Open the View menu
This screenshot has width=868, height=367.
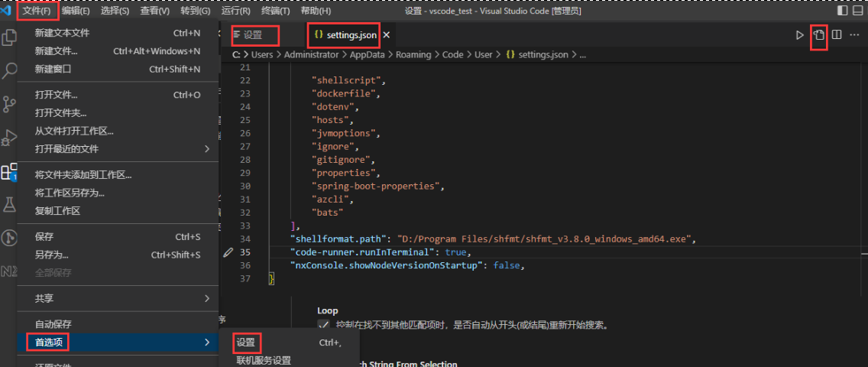(155, 11)
